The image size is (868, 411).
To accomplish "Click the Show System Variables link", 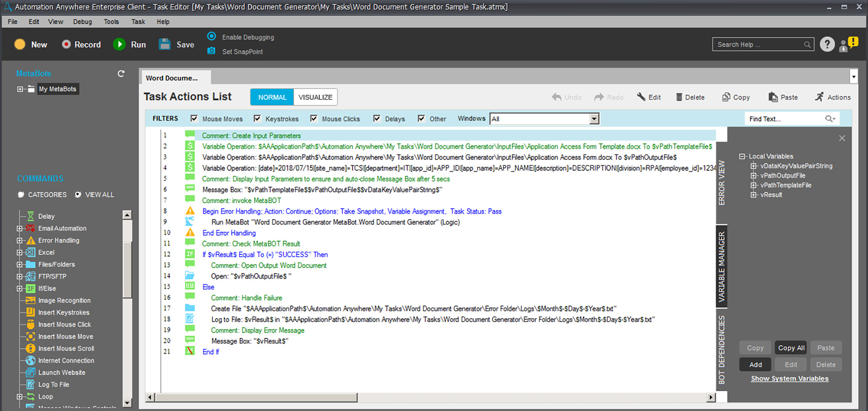I will pos(789,379).
